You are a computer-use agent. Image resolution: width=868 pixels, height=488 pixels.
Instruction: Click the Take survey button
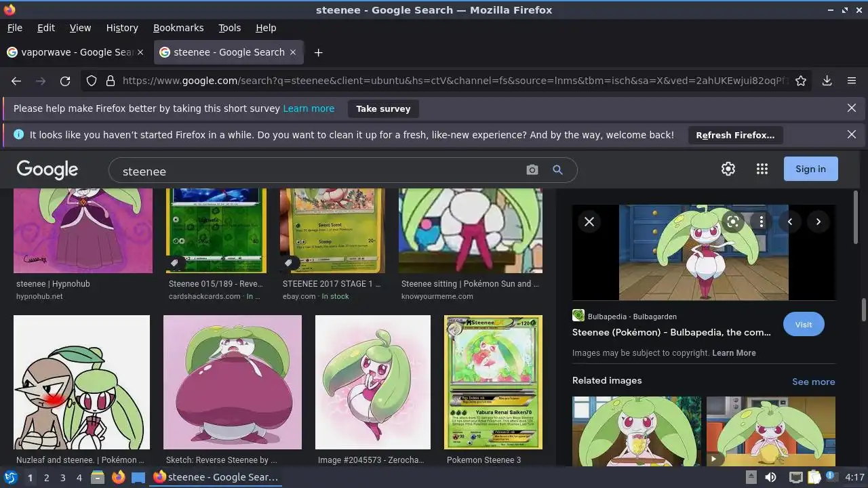pos(383,108)
